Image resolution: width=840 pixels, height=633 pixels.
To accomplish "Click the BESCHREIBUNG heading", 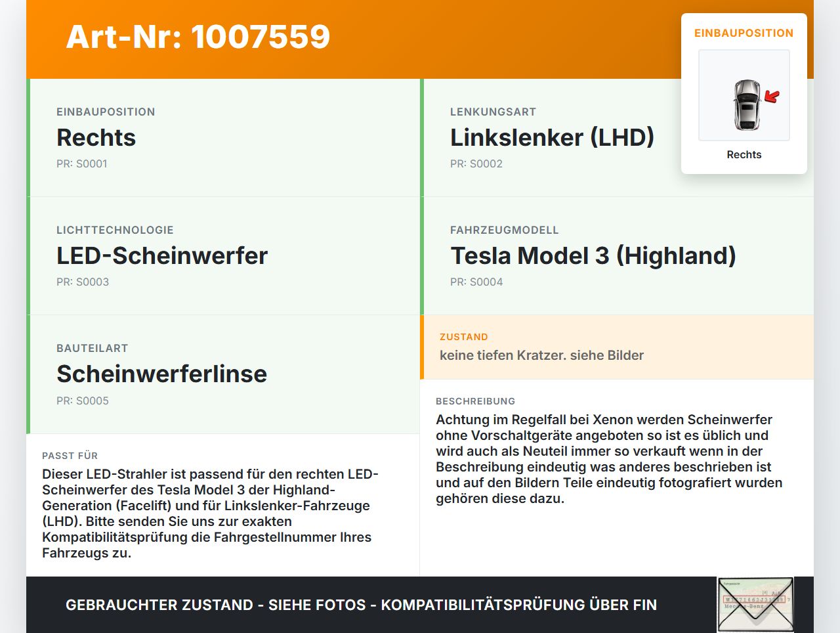I will pyautogui.click(x=476, y=401).
